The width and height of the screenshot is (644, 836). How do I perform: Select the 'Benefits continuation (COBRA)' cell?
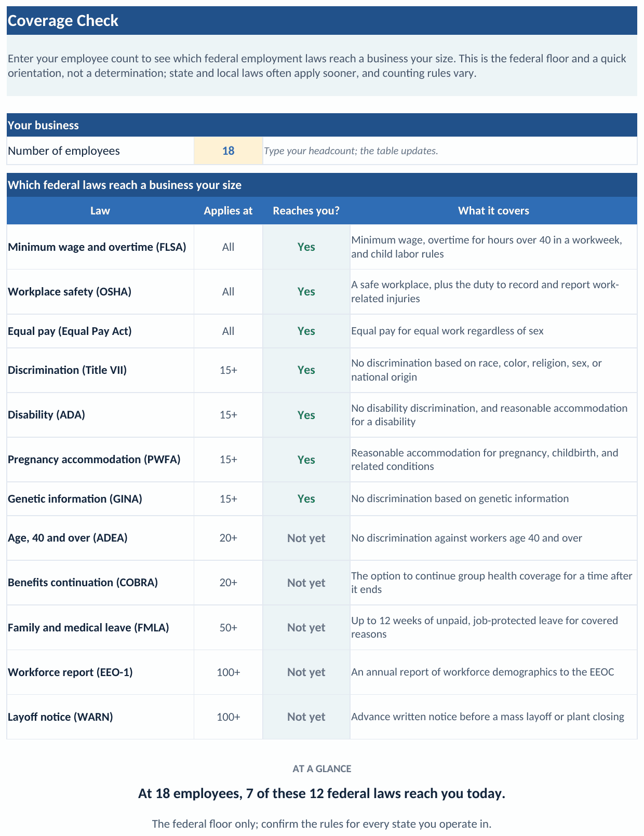point(100,583)
